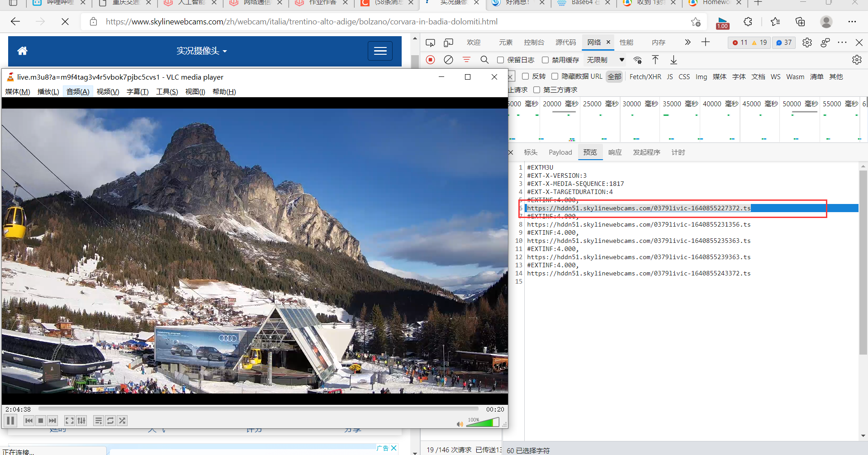Viewport: 868px width, 455px height.
Task: Open the 响应 request tab
Action: point(615,152)
